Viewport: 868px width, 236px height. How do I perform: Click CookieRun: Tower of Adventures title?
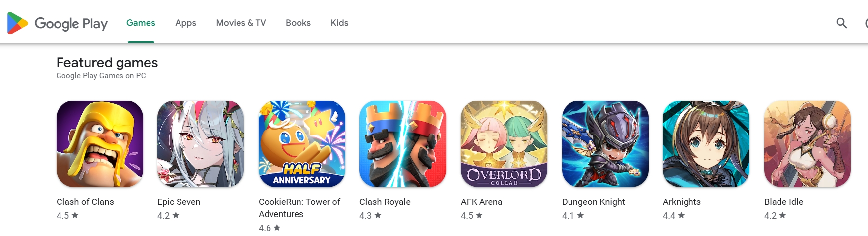tap(299, 208)
